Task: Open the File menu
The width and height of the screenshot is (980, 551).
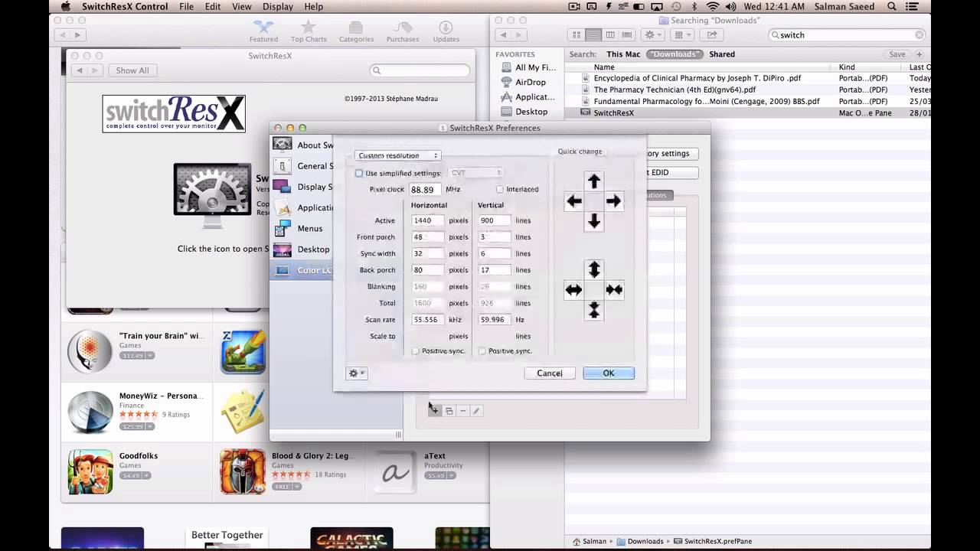Action: click(x=186, y=7)
